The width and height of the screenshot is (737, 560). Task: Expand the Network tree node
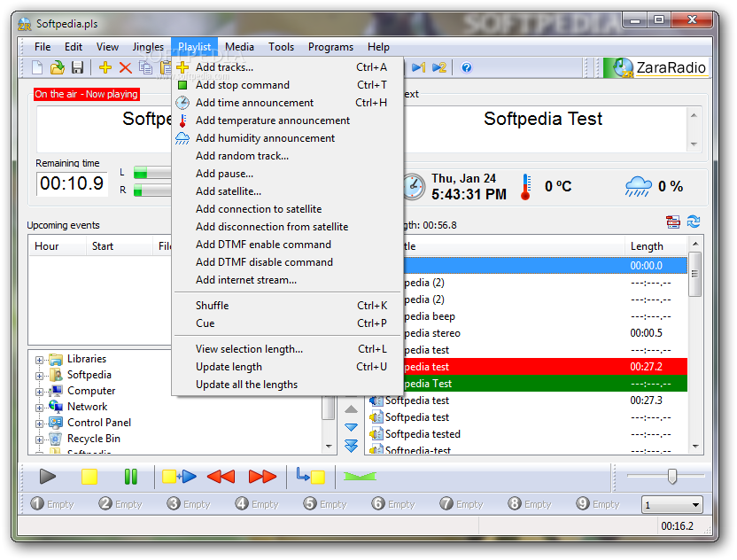point(40,408)
